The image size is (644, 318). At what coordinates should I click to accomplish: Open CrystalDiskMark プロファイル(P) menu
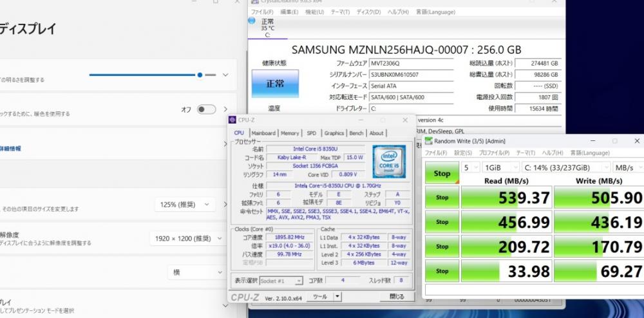(x=494, y=153)
